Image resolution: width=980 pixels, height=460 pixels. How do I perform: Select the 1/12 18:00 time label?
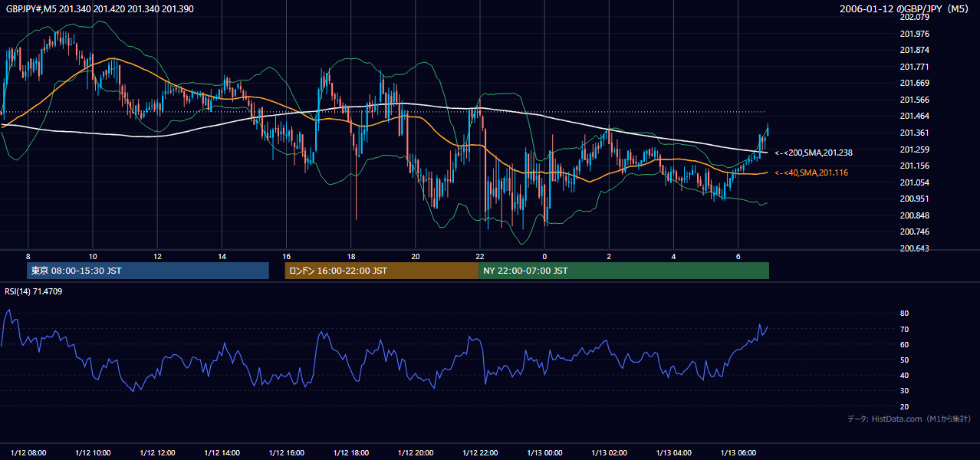[352, 452]
